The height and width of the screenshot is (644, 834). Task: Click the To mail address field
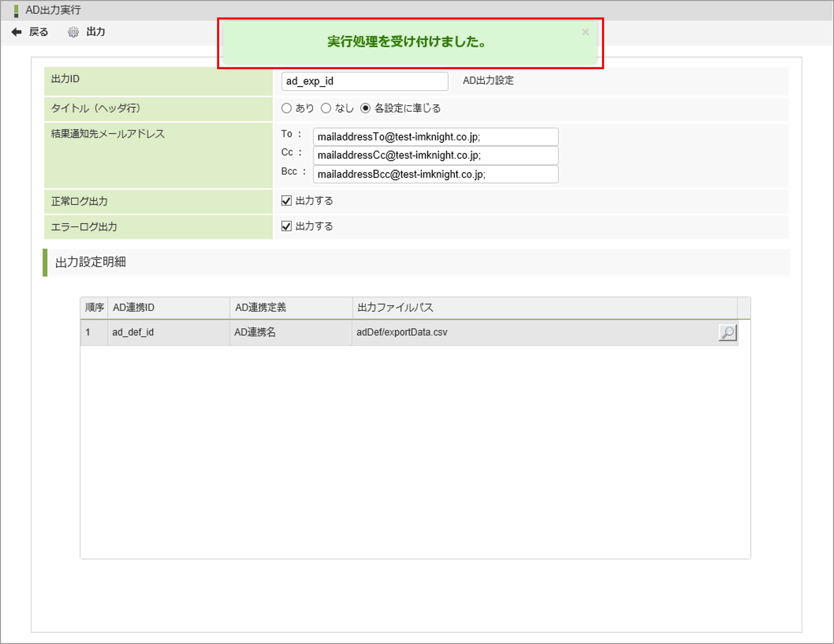(435, 137)
